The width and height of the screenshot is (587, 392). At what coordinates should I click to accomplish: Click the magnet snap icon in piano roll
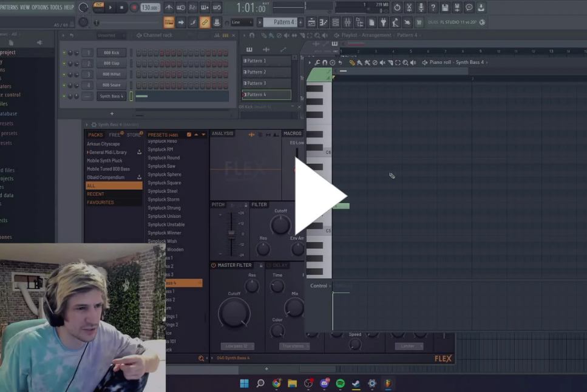325,63
